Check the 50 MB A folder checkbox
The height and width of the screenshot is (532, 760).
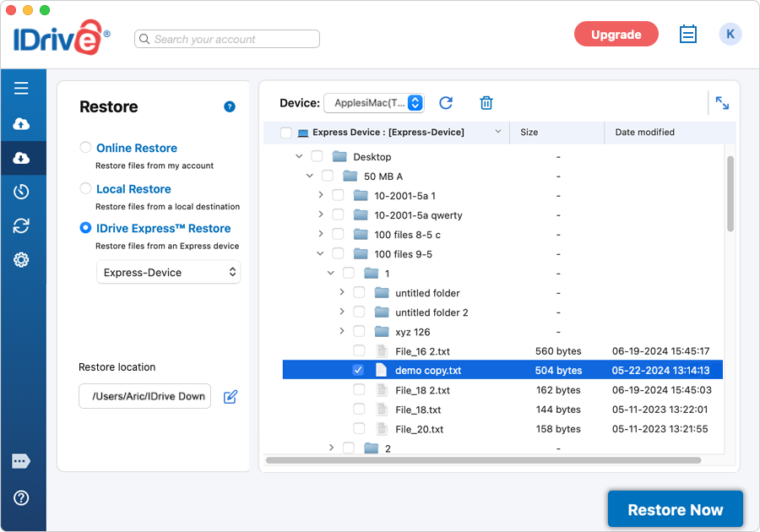tap(327, 176)
